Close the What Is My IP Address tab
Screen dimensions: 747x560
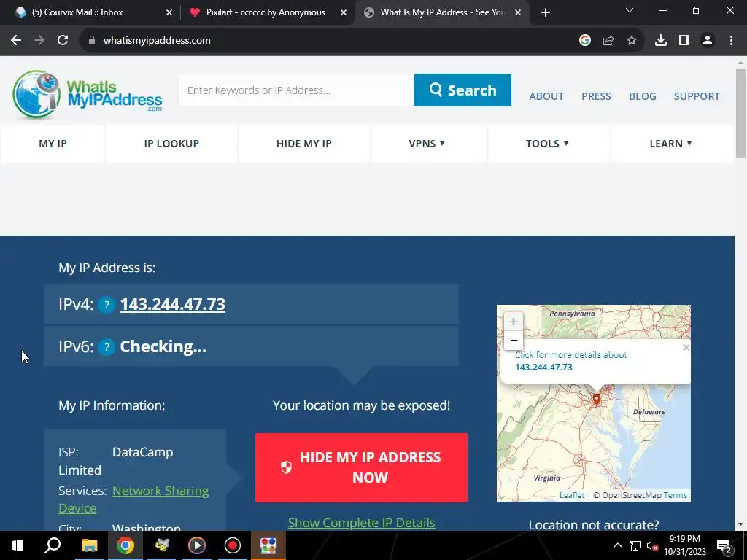(x=518, y=12)
